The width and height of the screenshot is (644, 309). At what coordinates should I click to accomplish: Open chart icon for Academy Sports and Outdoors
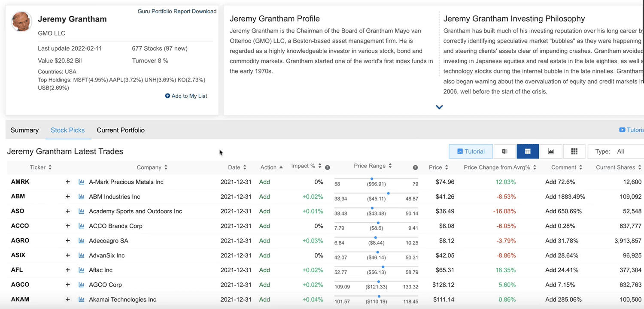coord(82,211)
